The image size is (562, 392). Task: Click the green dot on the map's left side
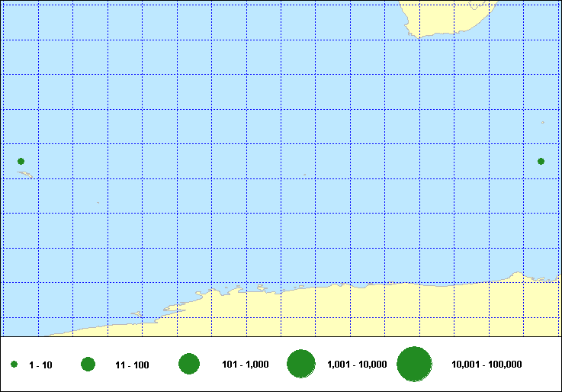pos(21,161)
